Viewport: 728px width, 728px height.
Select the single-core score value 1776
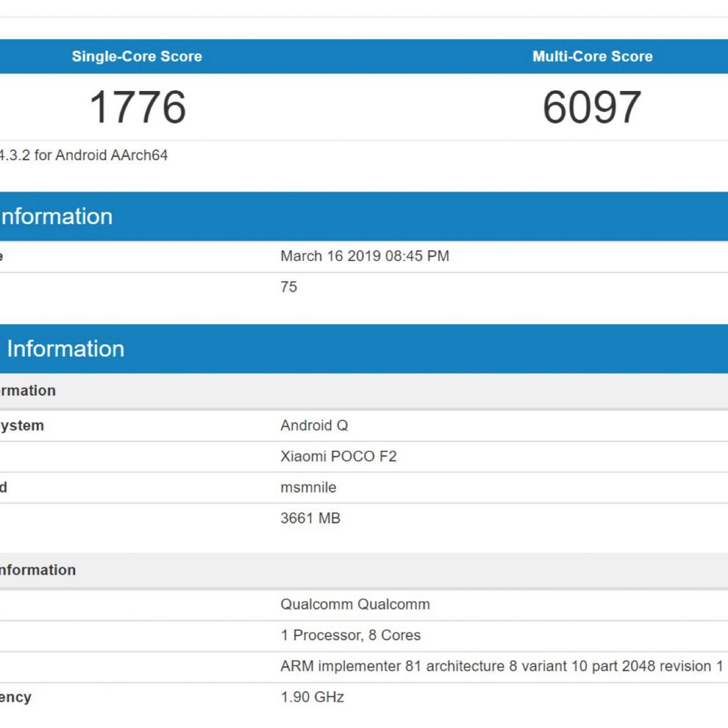(137, 107)
